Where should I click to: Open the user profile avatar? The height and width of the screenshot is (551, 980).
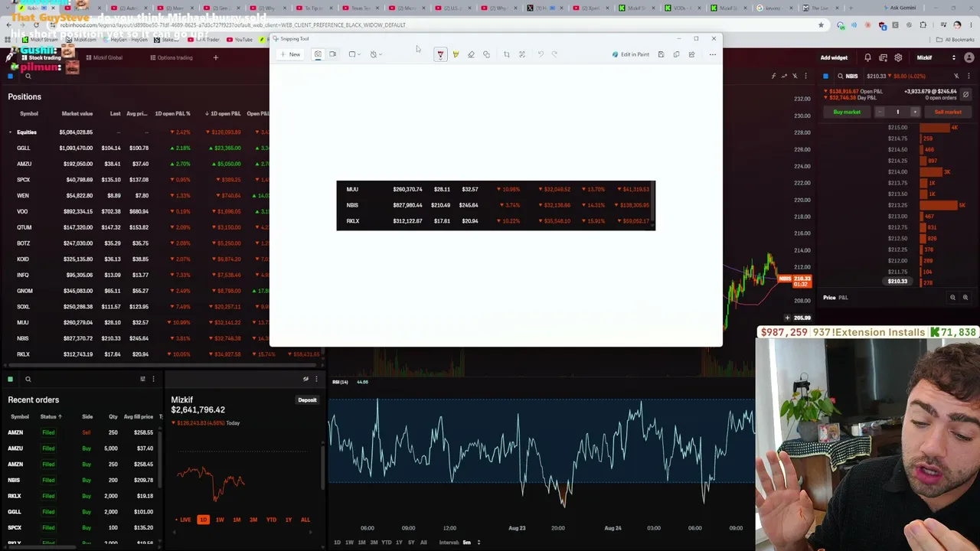pos(969,57)
